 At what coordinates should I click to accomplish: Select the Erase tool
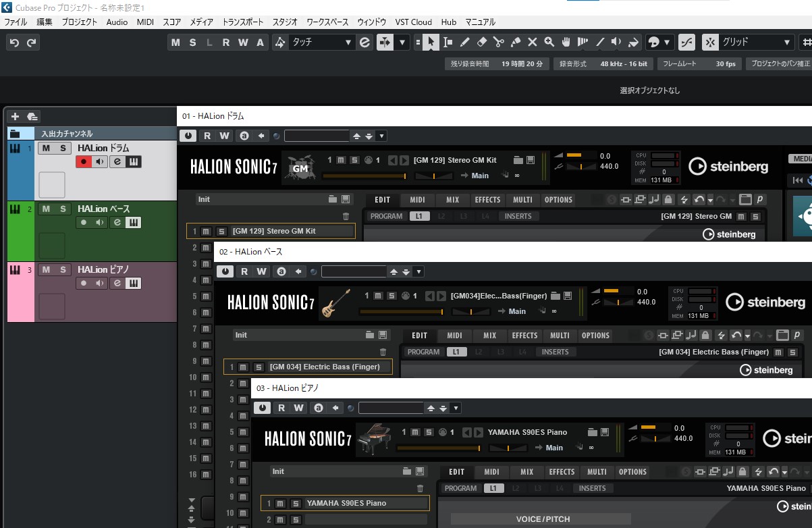481,42
